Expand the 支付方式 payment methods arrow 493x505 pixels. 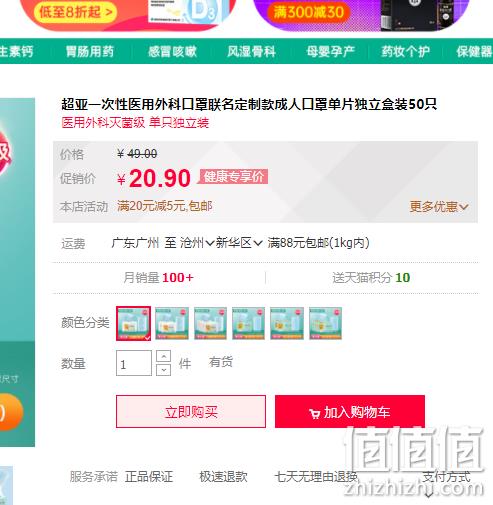click(429, 495)
